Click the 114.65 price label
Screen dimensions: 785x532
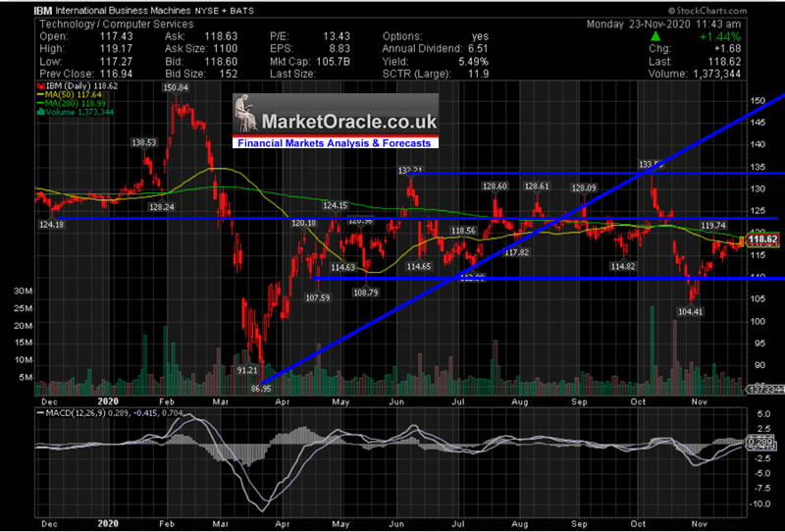[419, 267]
